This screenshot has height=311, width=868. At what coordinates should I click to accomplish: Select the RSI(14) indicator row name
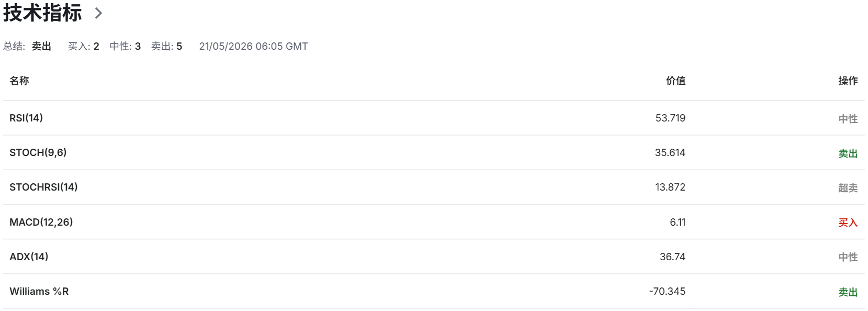tap(26, 118)
